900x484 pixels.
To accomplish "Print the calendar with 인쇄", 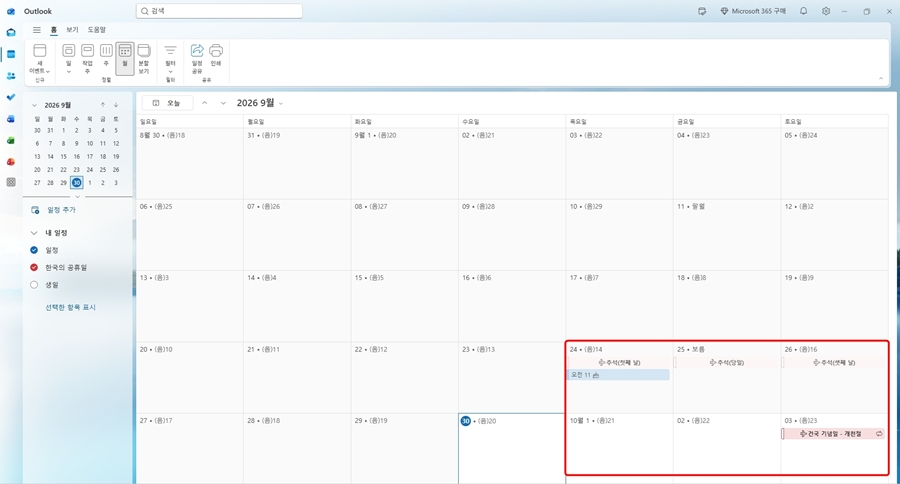I will (x=216, y=56).
